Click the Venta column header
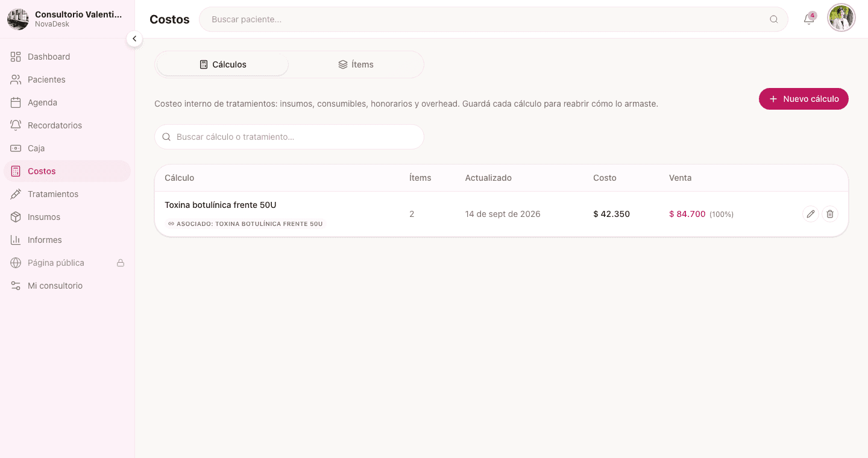Image resolution: width=868 pixels, height=458 pixels. (680, 178)
